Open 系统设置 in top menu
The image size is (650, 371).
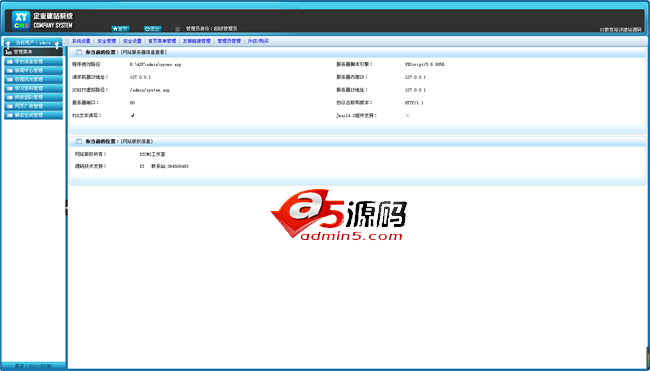[x=81, y=41]
